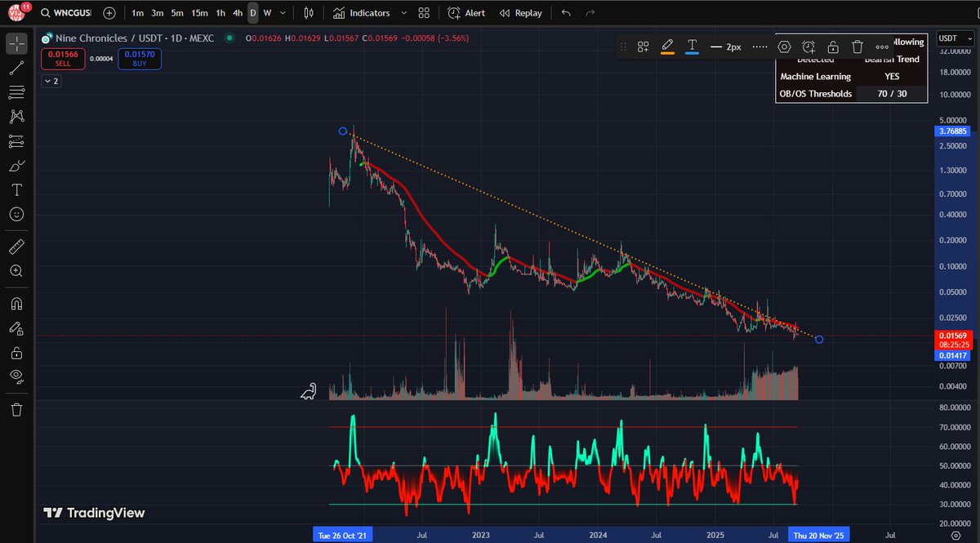Open the Fibonacci retracement tools
The width and height of the screenshot is (980, 543).
coord(16,92)
